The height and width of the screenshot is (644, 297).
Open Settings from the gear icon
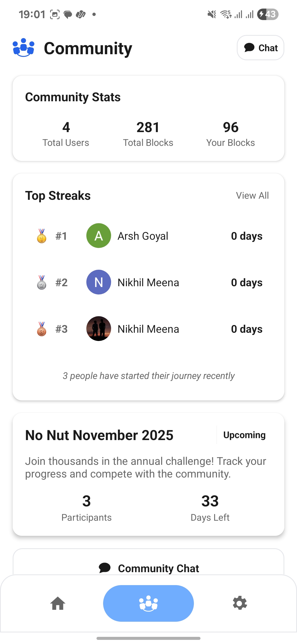tap(240, 603)
